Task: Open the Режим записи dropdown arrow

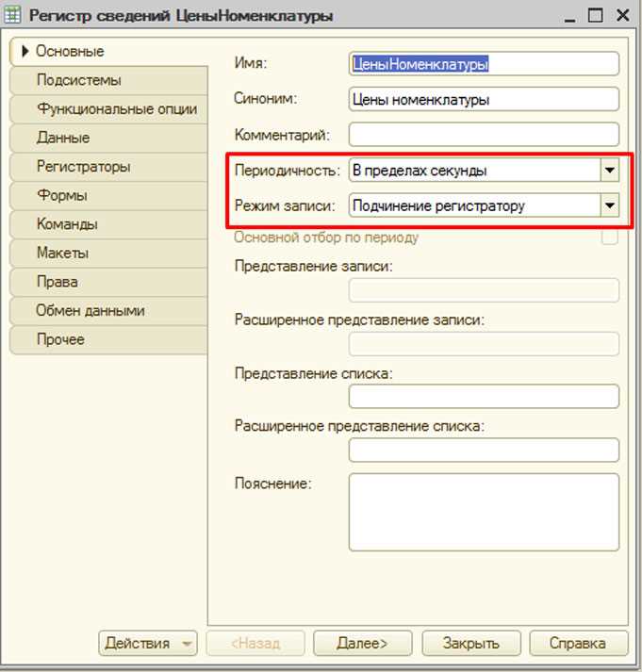Action: (609, 205)
